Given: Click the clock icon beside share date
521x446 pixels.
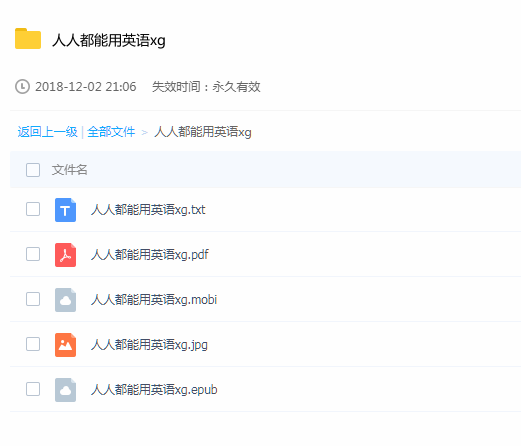Looking at the screenshot, I should (22, 87).
